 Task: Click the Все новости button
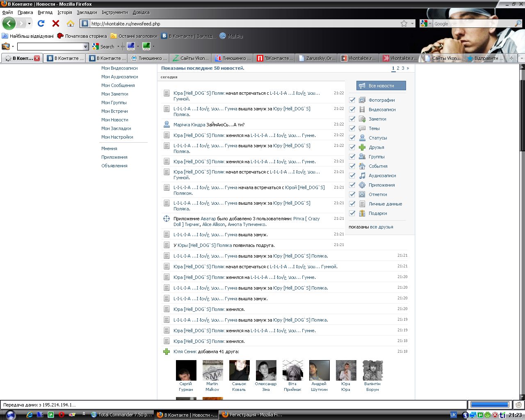(x=381, y=86)
